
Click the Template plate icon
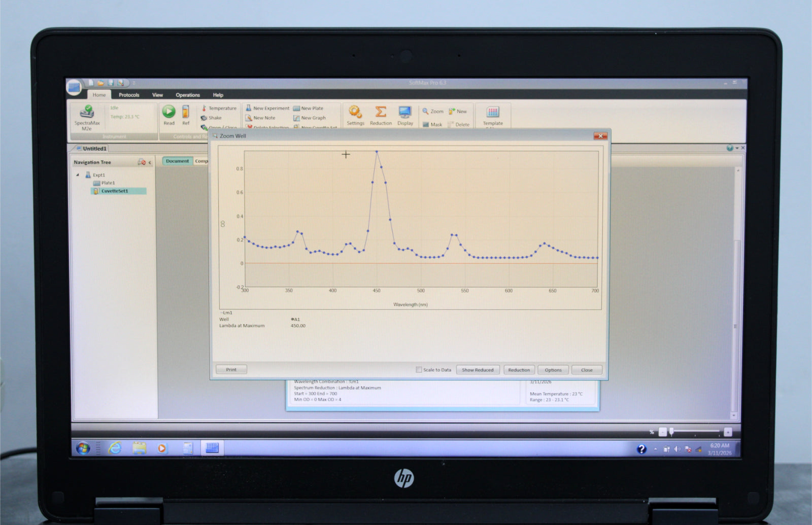[493, 112]
